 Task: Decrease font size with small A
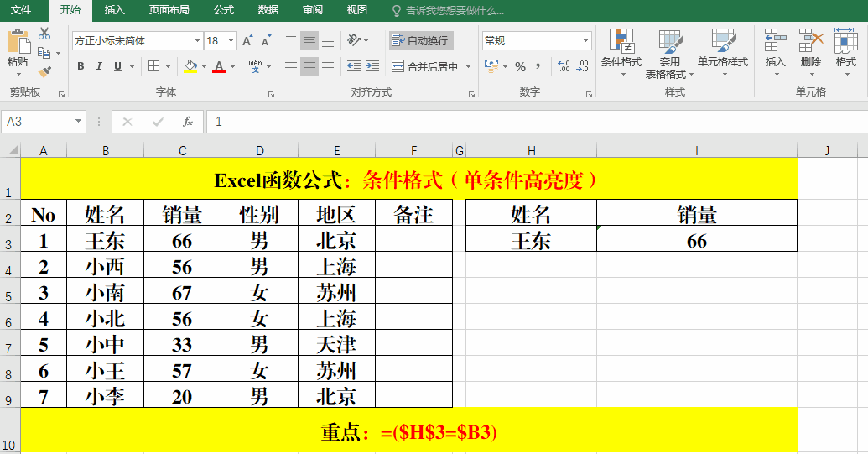pos(266,41)
